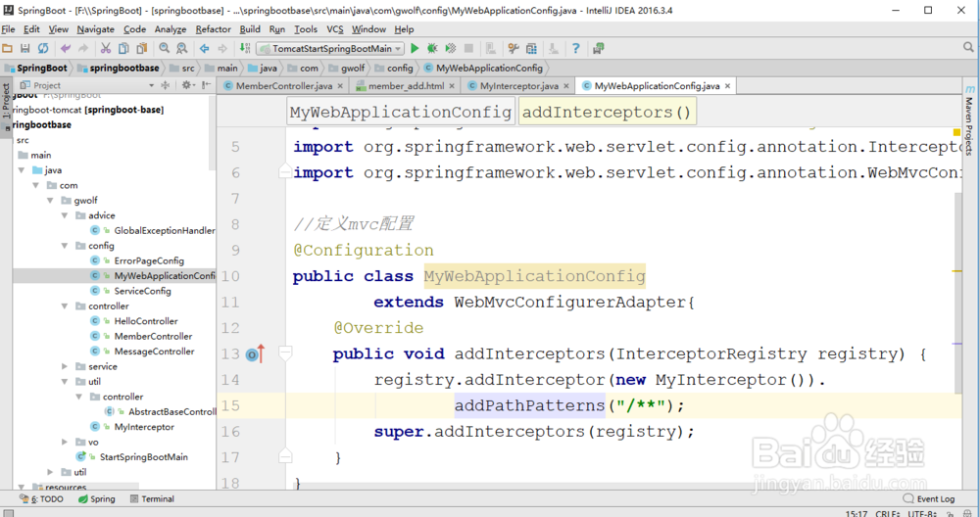Toggle the fold marker at line 17

285,456
